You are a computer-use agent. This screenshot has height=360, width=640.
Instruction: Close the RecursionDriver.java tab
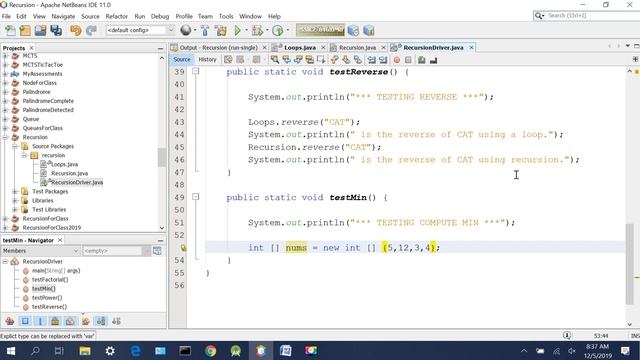471,48
